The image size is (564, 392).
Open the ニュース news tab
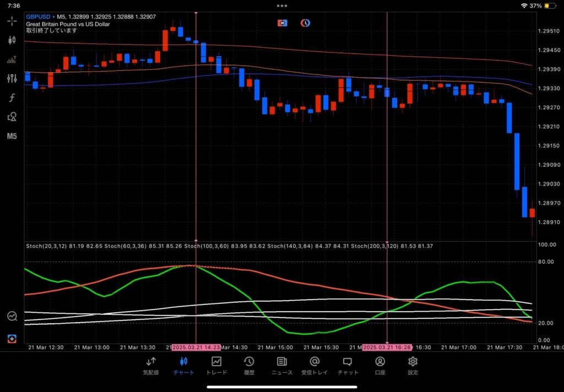point(281,366)
